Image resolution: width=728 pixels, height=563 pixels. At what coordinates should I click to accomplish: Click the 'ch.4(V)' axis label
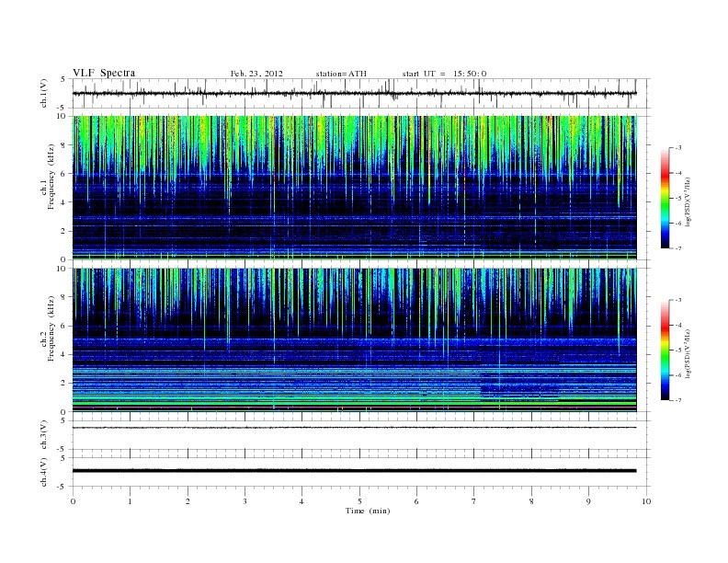(44, 472)
